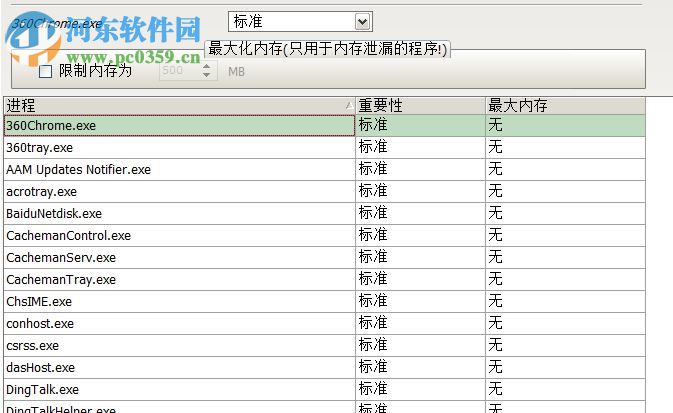Click 标准 importance cell for conhost.exe
The image size is (673, 413).
pyautogui.click(x=420, y=324)
